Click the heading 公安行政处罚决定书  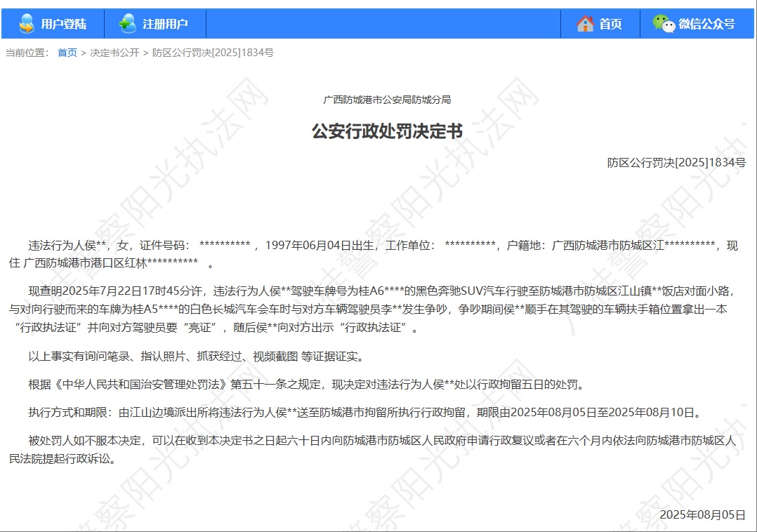pyautogui.click(x=387, y=131)
